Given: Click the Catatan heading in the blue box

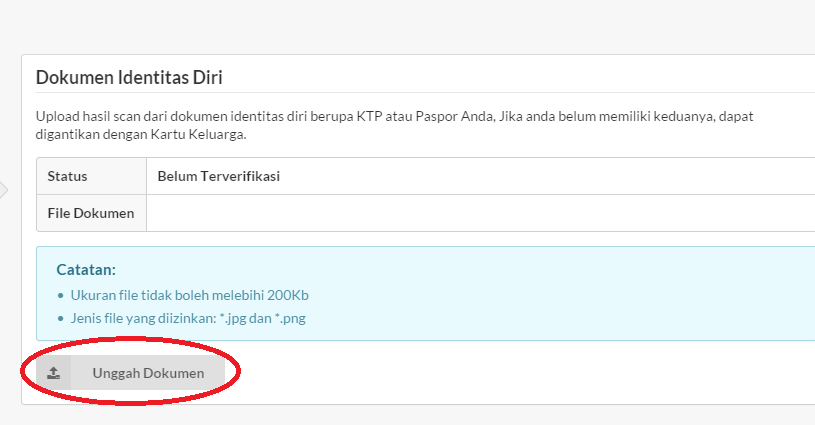Looking at the screenshot, I should (86, 270).
